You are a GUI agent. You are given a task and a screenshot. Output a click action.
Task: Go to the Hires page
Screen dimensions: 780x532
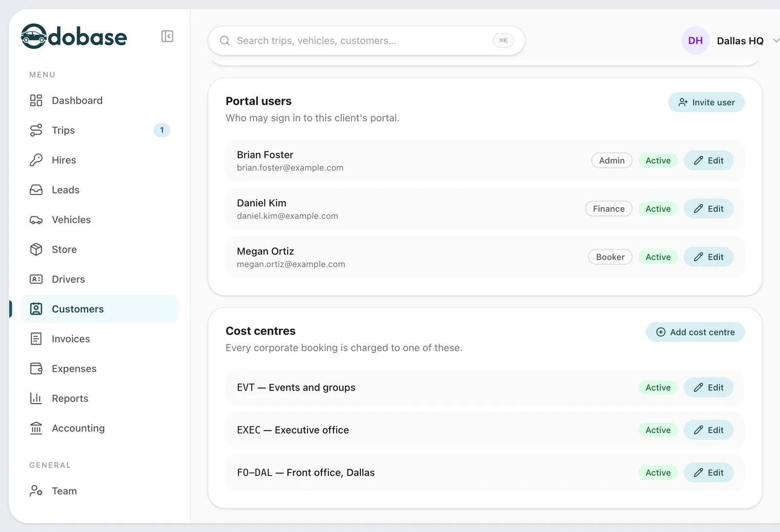coord(100,160)
